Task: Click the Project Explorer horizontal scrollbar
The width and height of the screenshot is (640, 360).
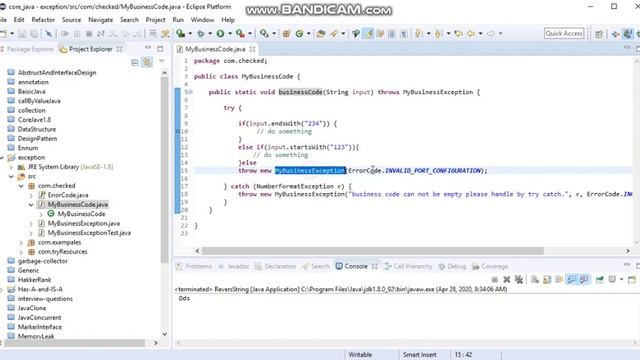Action: coord(75,343)
